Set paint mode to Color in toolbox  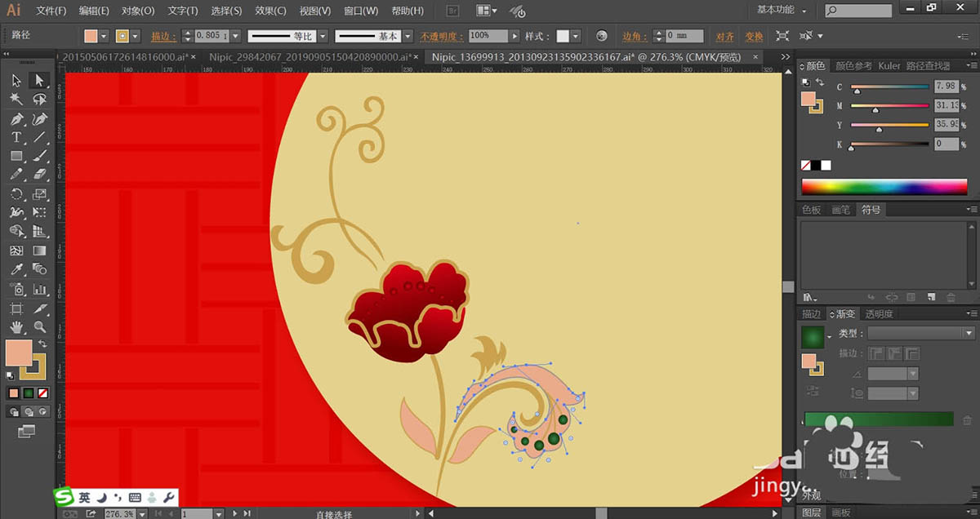14,393
